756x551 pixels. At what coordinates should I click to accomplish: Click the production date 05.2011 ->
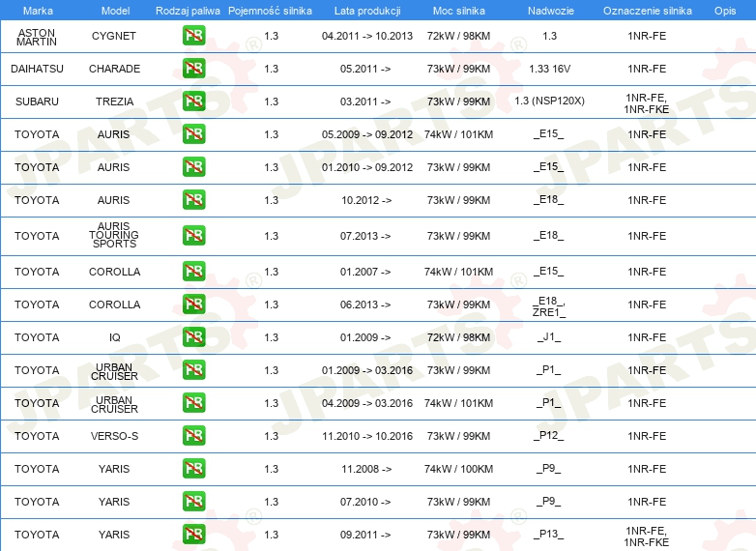[x=365, y=69]
